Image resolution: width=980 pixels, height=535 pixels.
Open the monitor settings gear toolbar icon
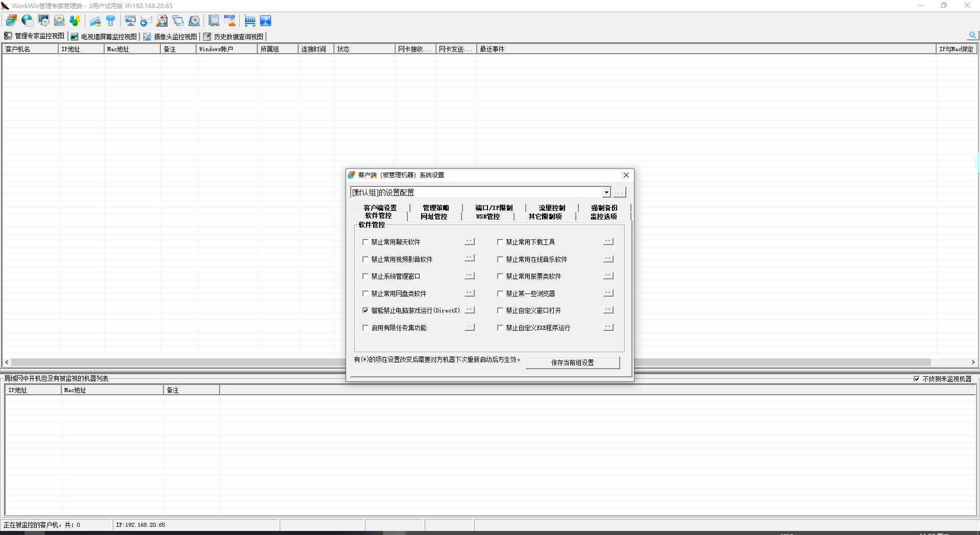[x=44, y=20]
